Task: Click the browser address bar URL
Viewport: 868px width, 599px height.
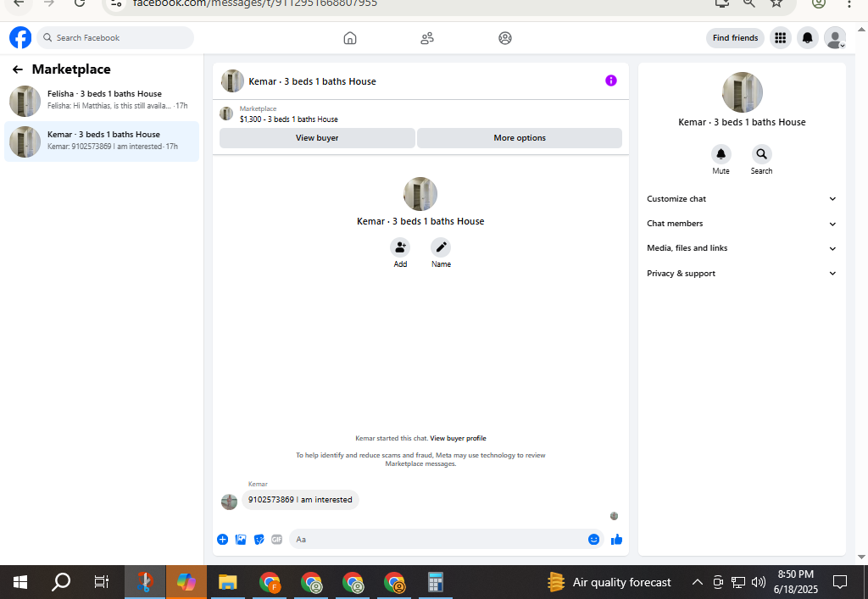Action: pyautogui.click(x=254, y=3)
